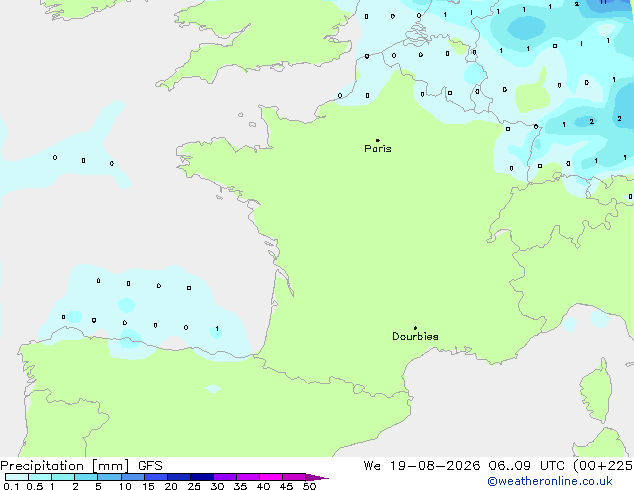The height and width of the screenshot is (490, 634).
Task: Click the 'We 19-08-2026' date text
Action: pyautogui.click(x=422, y=466)
